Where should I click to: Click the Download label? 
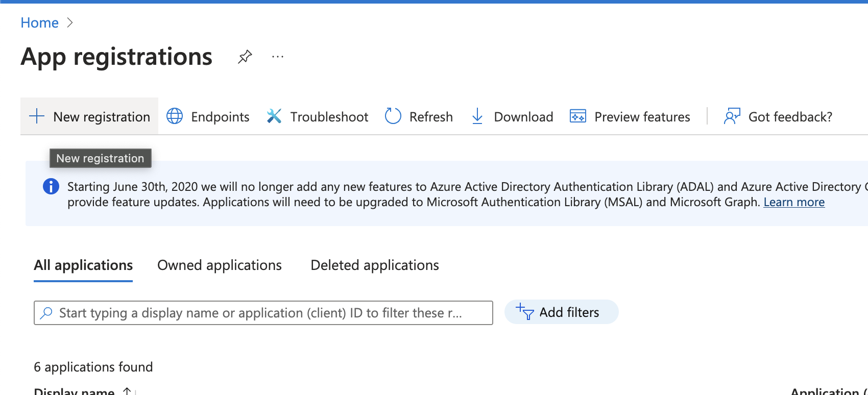(523, 117)
